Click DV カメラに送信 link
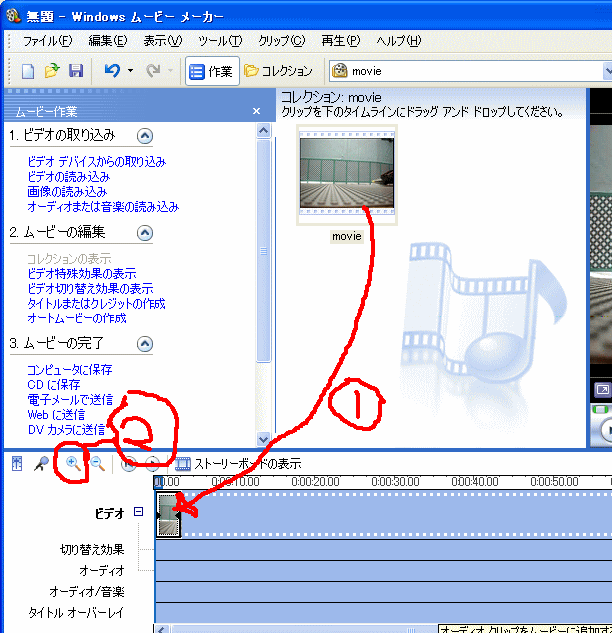 point(67,430)
